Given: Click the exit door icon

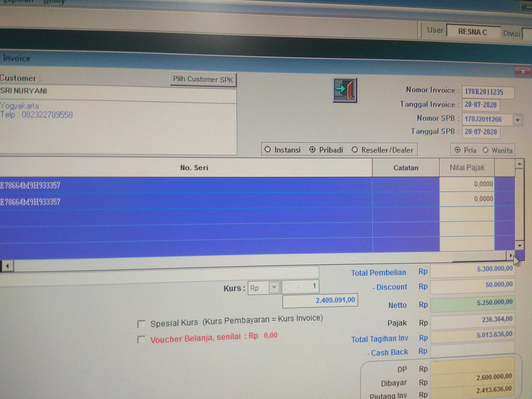Looking at the screenshot, I should click(345, 90).
